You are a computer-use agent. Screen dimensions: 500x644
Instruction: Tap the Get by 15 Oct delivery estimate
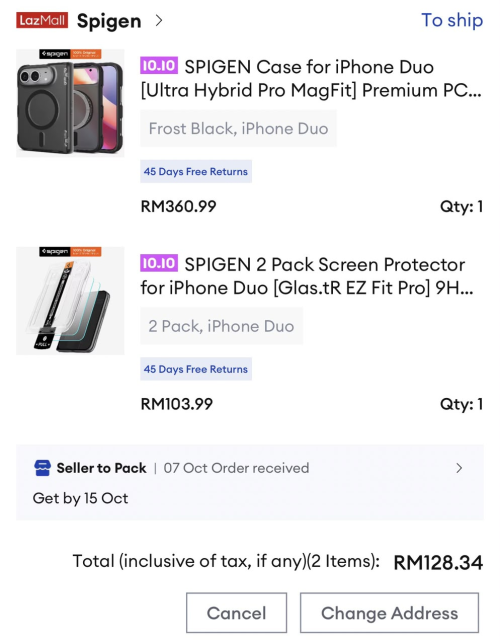pos(81,498)
